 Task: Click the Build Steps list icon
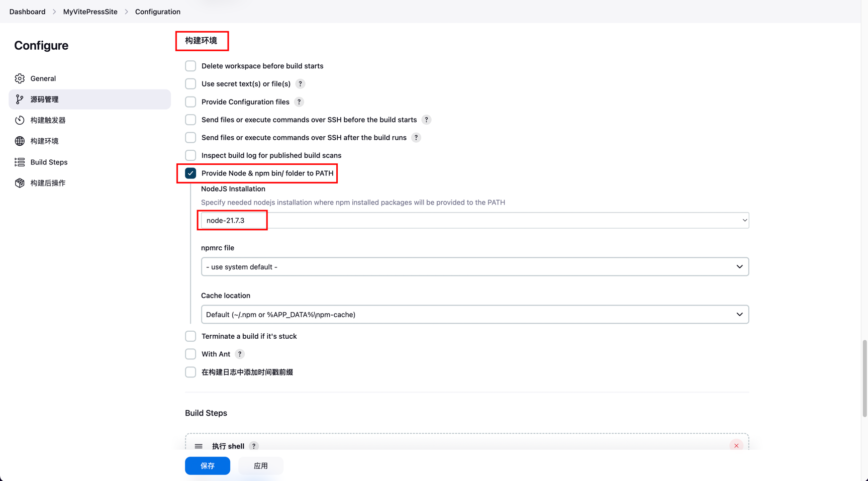point(20,162)
